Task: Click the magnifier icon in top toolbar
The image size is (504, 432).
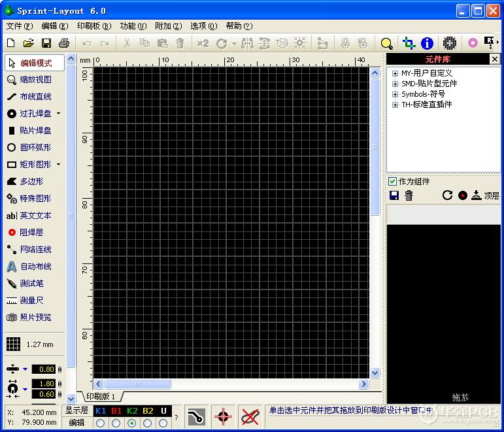Action: (387, 44)
